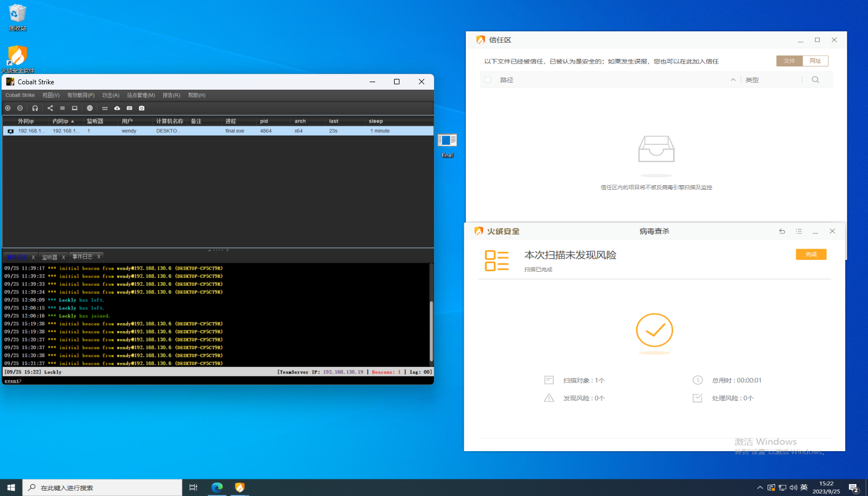Open the 回收站 recycle bin desktop icon
This screenshot has width=868, height=496.
tap(17, 18)
